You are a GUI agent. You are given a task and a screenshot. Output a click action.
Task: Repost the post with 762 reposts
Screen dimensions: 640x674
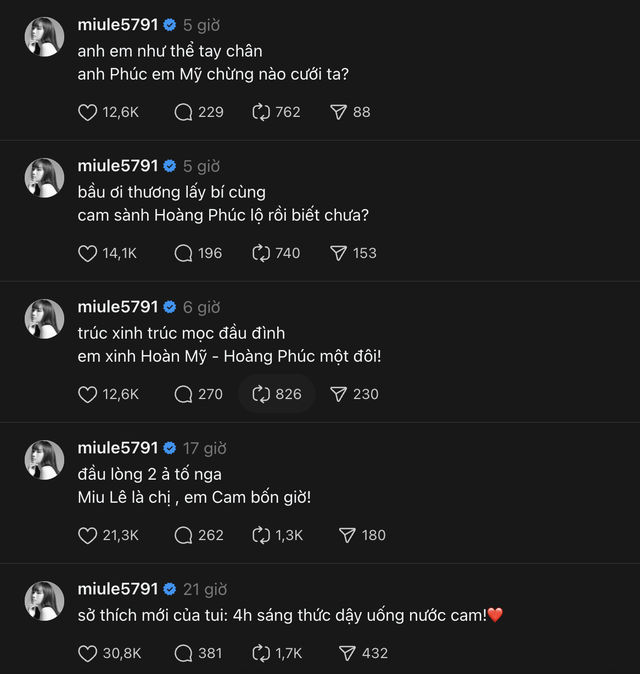click(261, 112)
